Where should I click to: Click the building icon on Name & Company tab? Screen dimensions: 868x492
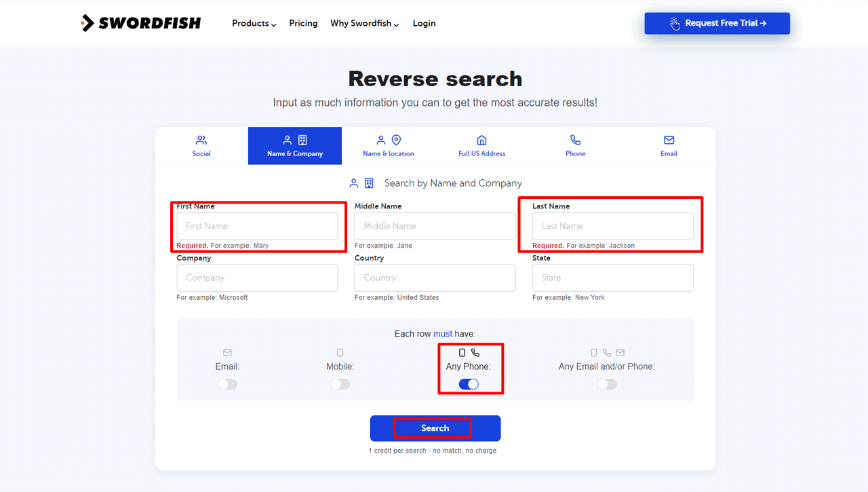[x=301, y=140]
